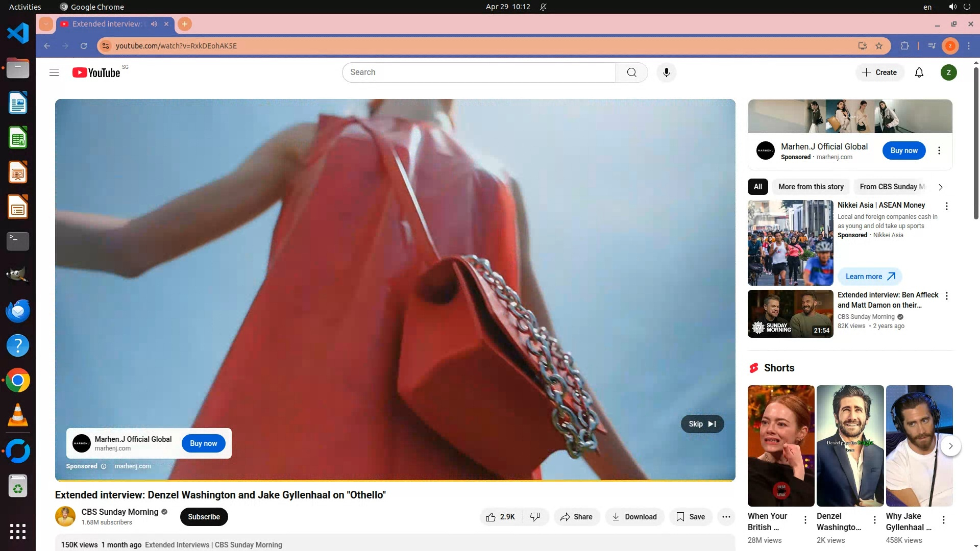Open more actions menu beside Save

pyautogui.click(x=726, y=517)
